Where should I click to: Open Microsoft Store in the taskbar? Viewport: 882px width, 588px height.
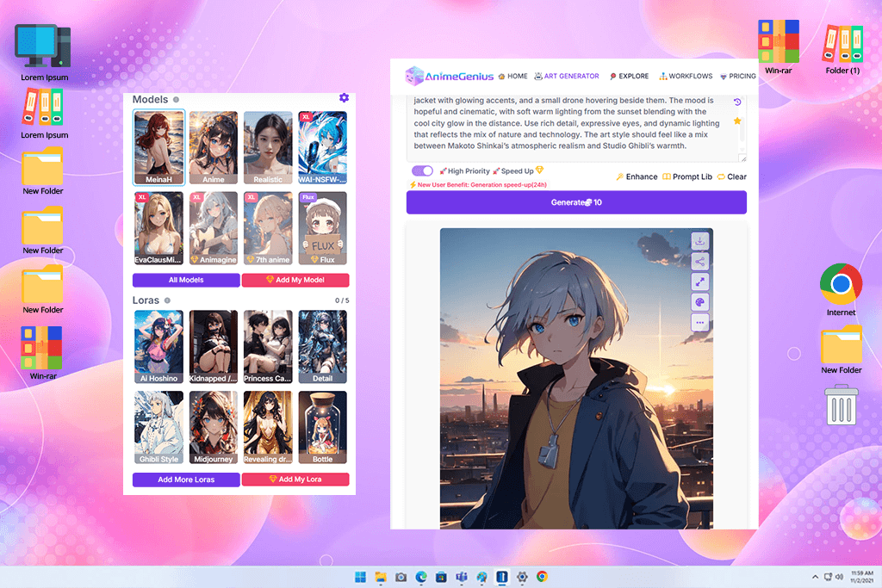tap(442, 577)
